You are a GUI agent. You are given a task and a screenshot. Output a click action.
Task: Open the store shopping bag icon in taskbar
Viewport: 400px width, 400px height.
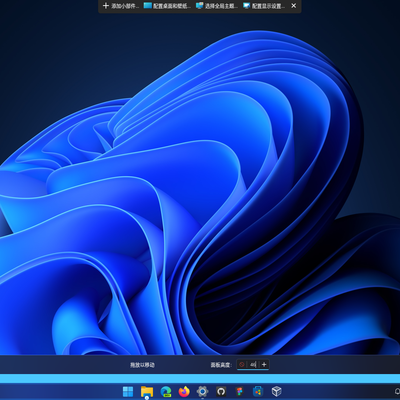pyautogui.click(x=258, y=391)
